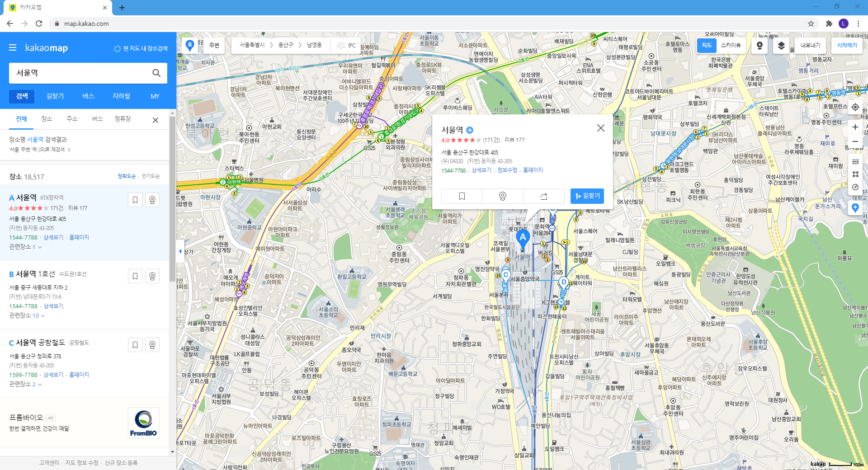This screenshot has height=470, width=868.
Task: Share 서울역 from popup
Action: point(544,196)
